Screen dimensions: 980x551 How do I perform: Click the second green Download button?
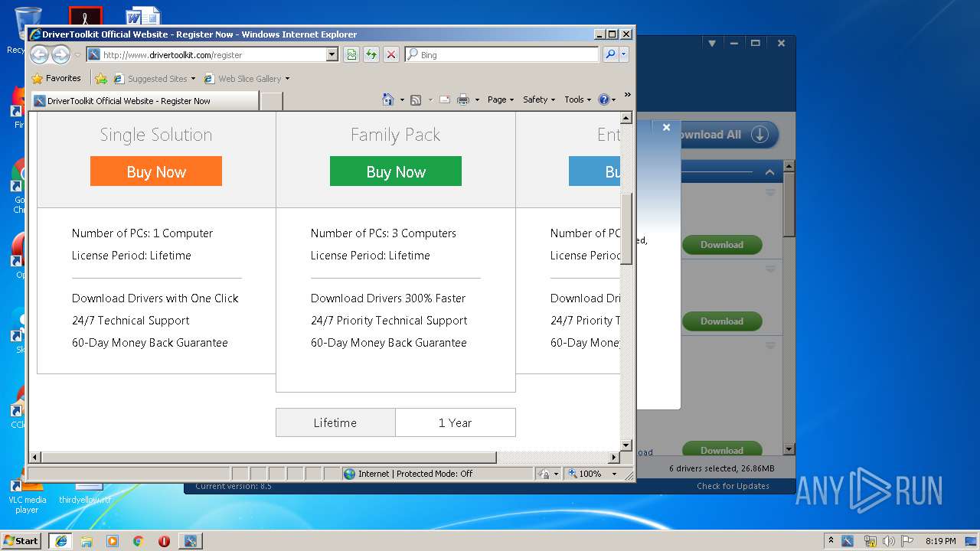click(x=722, y=321)
